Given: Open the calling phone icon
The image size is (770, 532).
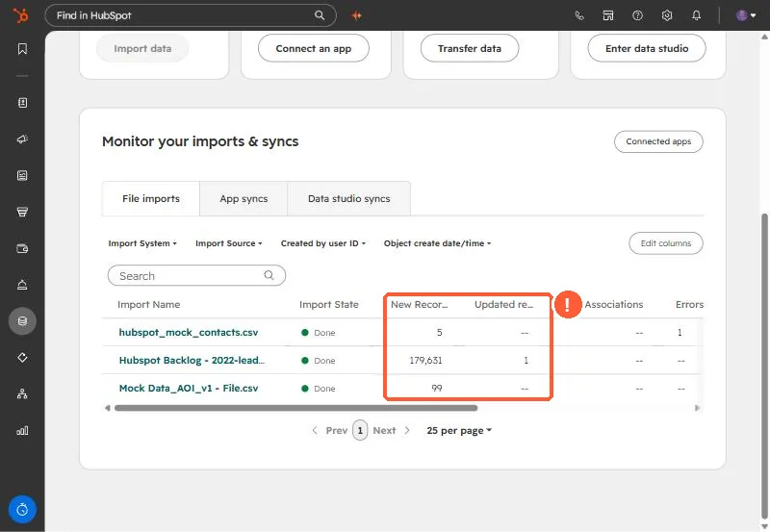Looking at the screenshot, I should (x=579, y=15).
